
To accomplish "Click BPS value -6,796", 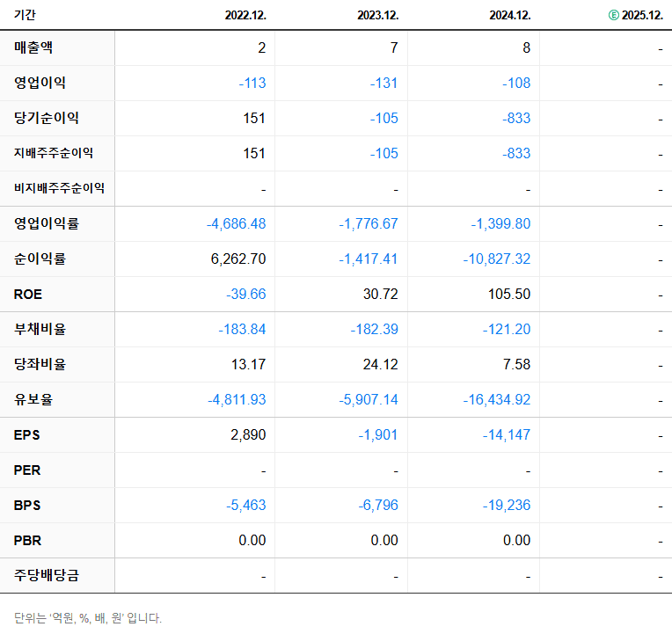I will [x=378, y=505].
